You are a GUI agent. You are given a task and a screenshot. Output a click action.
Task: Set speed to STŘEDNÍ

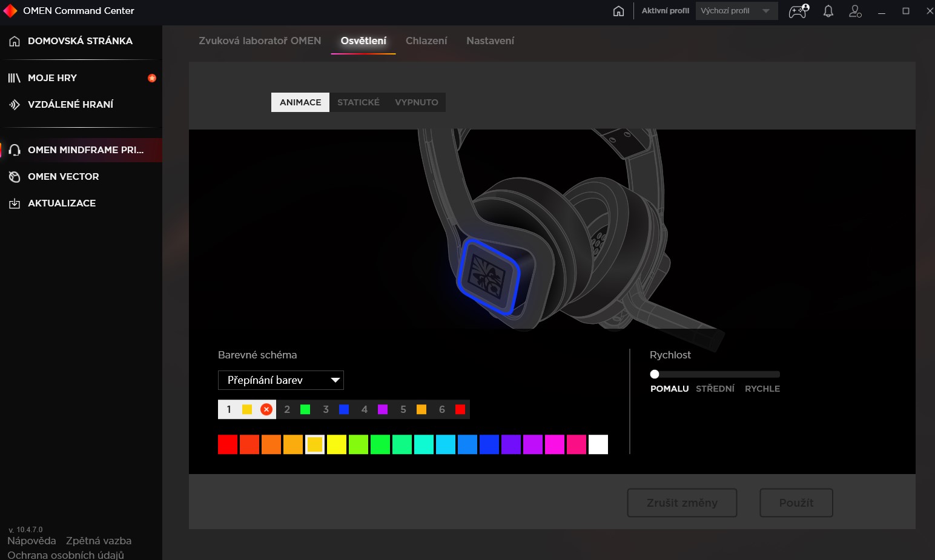pos(715,389)
